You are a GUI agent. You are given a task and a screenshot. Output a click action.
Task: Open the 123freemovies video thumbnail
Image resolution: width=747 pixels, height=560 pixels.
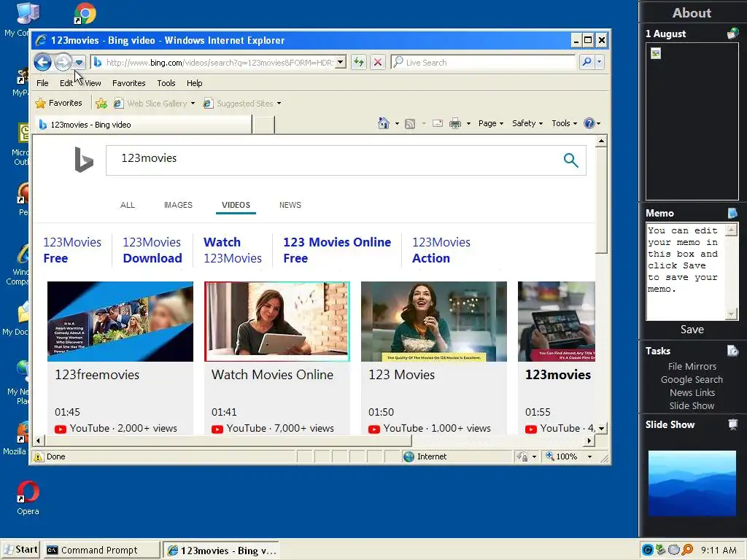[120, 322]
